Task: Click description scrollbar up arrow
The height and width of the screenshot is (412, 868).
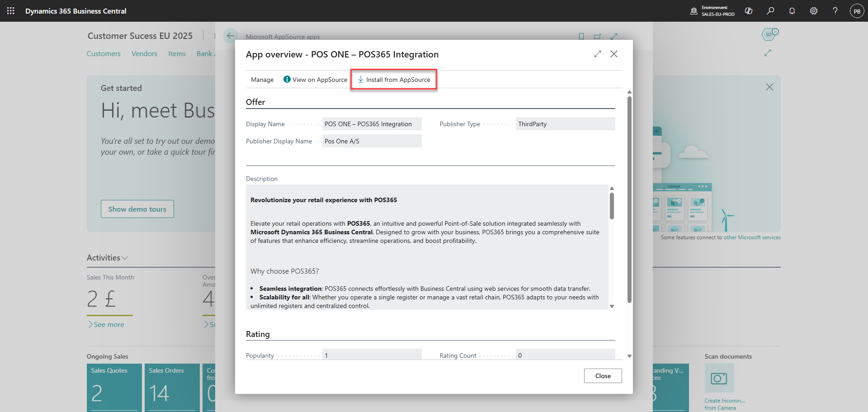Action: point(612,188)
